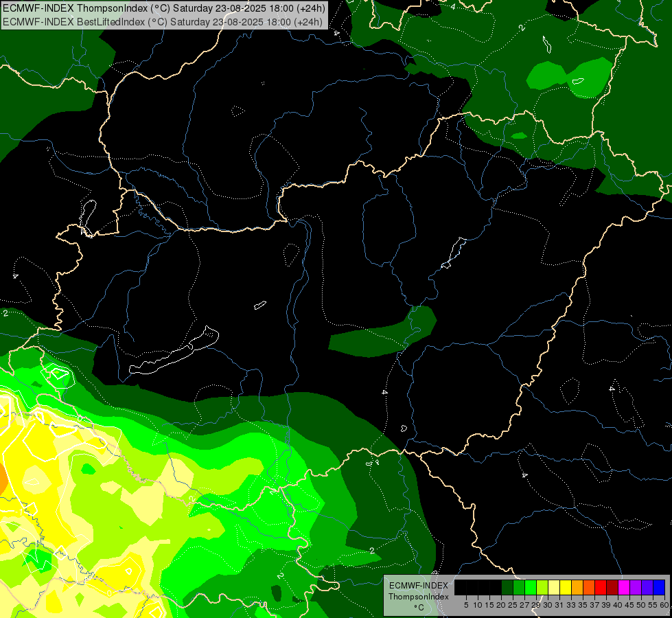Screen dimensions: 672x618
Task: Click the dark green 20–25 legend swatch
Action: click(x=507, y=587)
